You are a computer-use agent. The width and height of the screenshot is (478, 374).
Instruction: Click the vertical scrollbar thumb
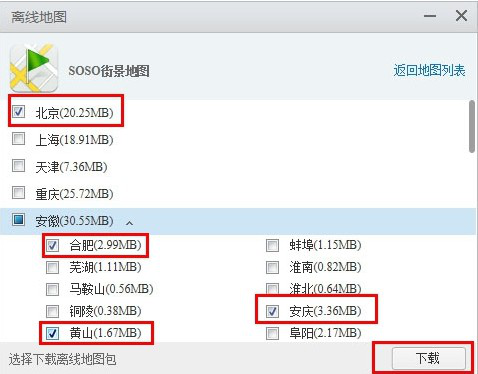(x=472, y=126)
